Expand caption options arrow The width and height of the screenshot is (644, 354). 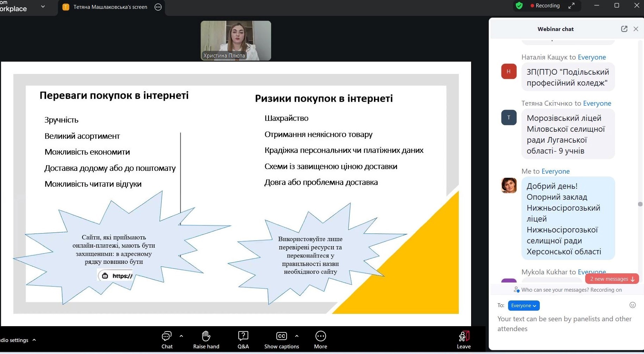tap(297, 336)
